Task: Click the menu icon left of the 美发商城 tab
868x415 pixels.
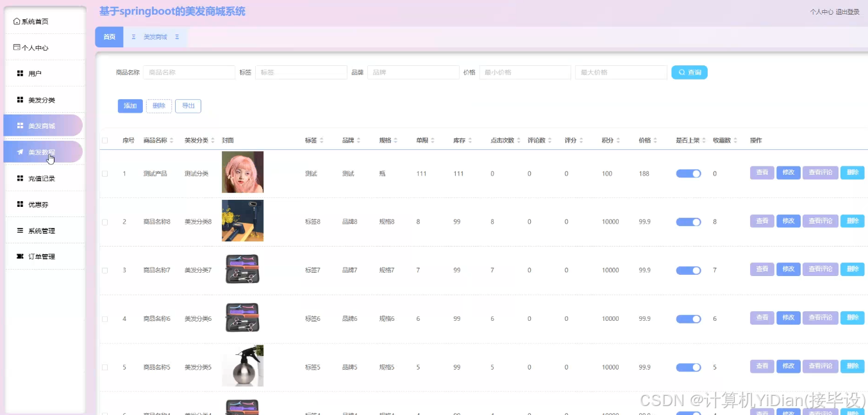Action: click(133, 37)
